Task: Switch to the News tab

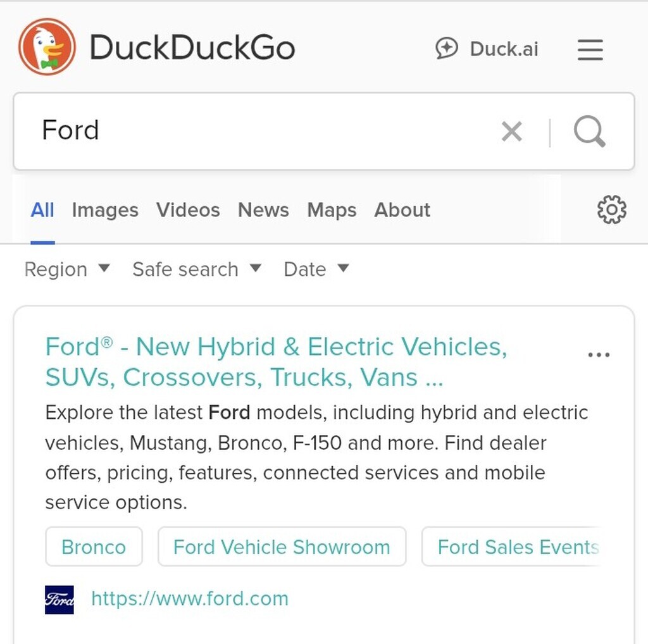Action: pos(263,210)
